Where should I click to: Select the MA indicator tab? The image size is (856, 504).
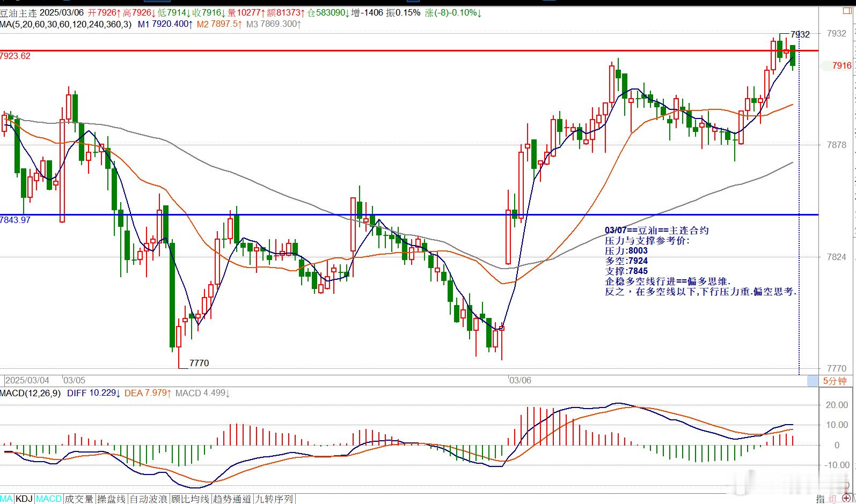pos(7,499)
